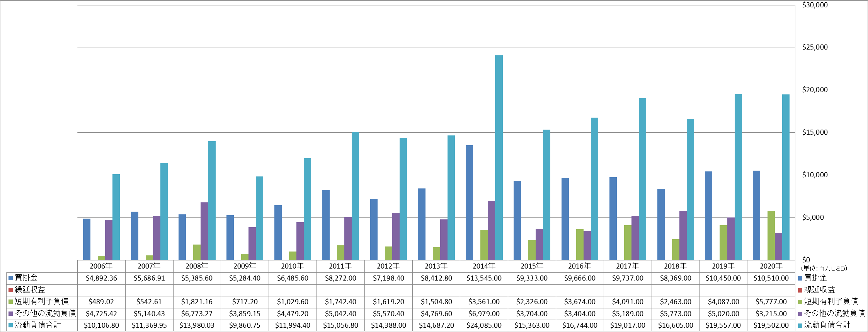The width and height of the screenshot is (868, 332).
Task: Click the $5,777.00 cell
Action: coord(771,302)
